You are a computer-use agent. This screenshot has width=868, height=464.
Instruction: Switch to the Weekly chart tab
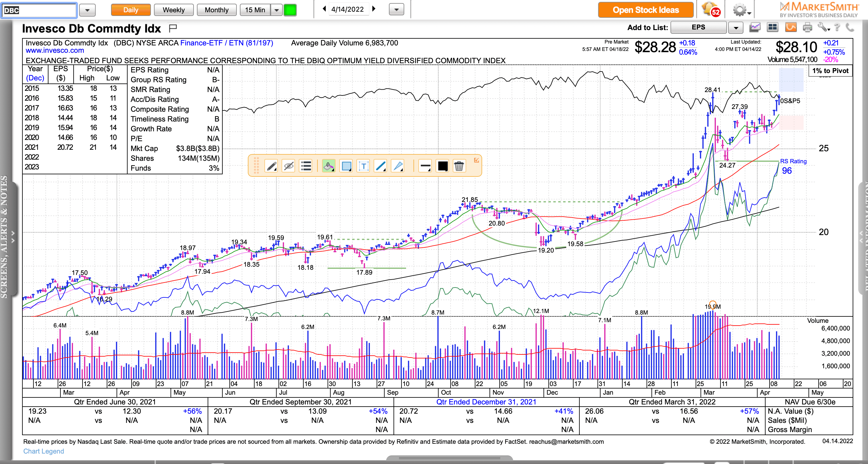point(174,10)
